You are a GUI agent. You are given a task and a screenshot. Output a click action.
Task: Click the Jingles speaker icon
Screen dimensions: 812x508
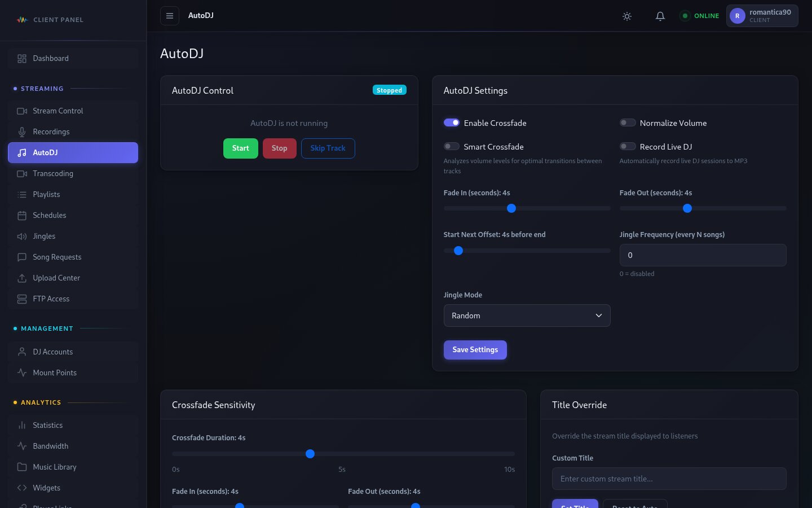coord(22,236)
